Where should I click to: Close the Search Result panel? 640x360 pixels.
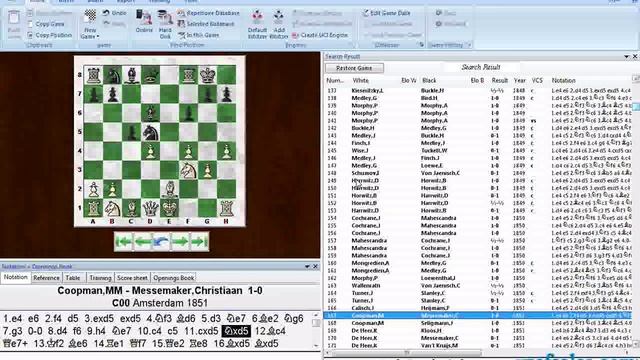click(x=635, y=56)
